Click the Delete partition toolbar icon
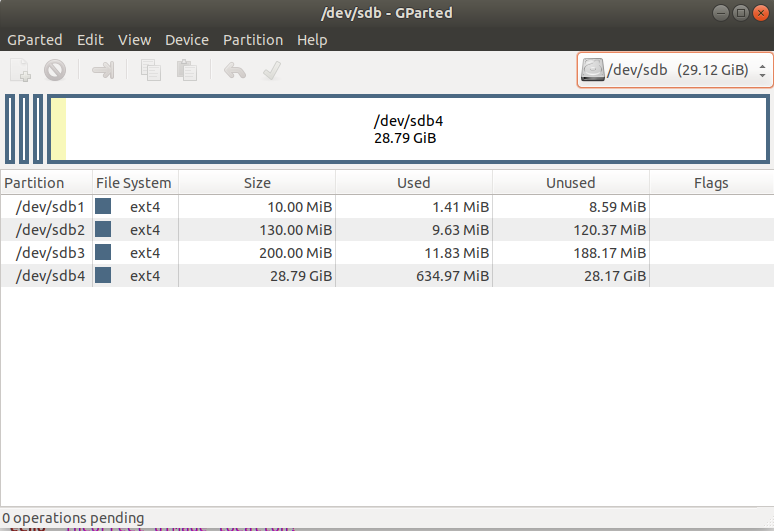The height and width of the screenshot is (531, 774). pos(55,70)
